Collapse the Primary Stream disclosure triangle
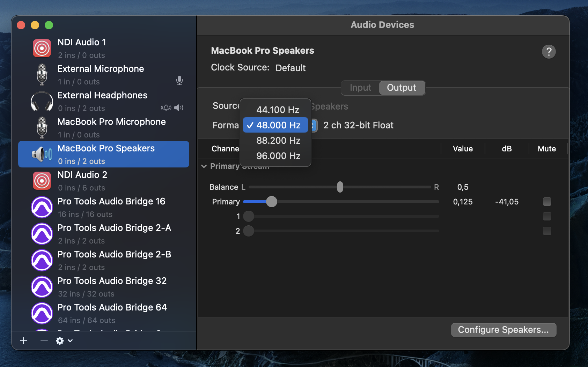This screenshot has height=367, width=588. [204, 166]
